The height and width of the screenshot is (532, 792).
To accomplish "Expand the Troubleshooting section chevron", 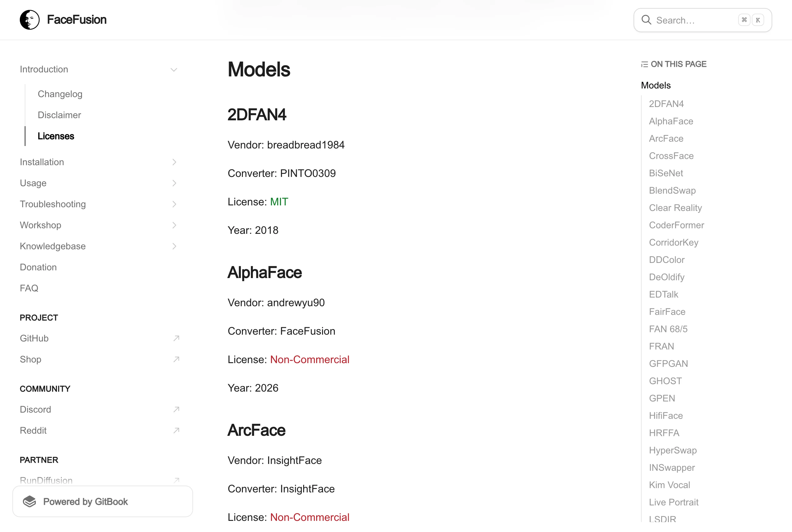I will point(174,204).
